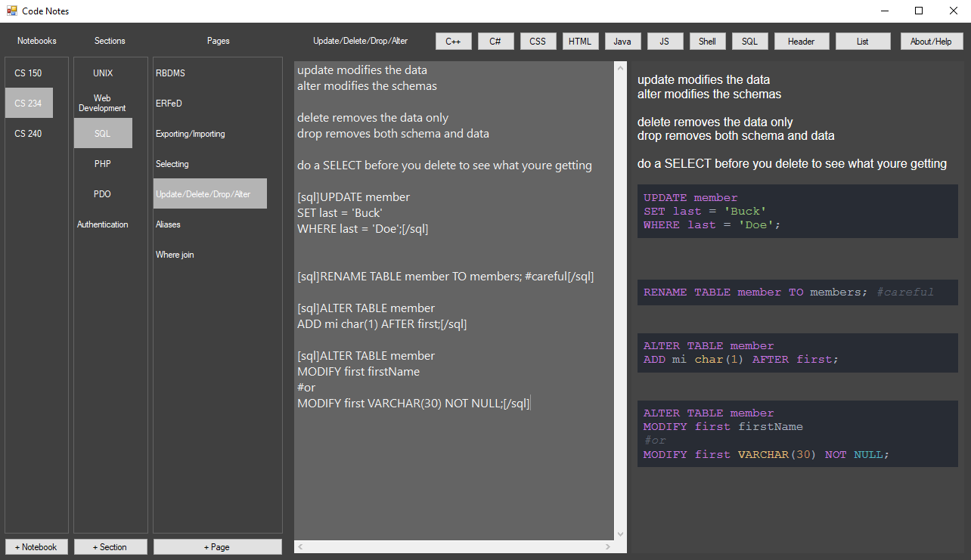Select the CS 150 notebook
The width and height of the screenshot is (971, 560).
pos(29,73)
